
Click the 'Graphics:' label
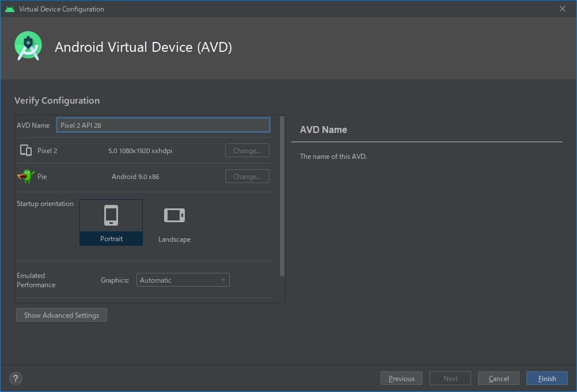115,280
